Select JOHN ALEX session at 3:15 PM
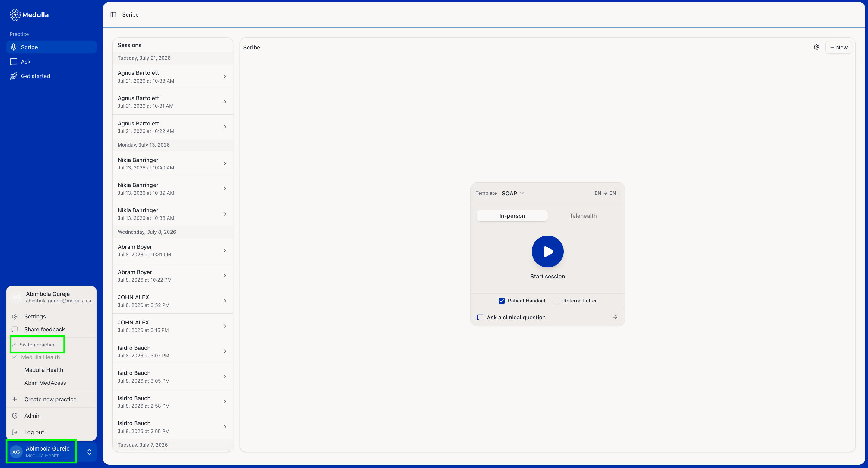 coord(173,326)
